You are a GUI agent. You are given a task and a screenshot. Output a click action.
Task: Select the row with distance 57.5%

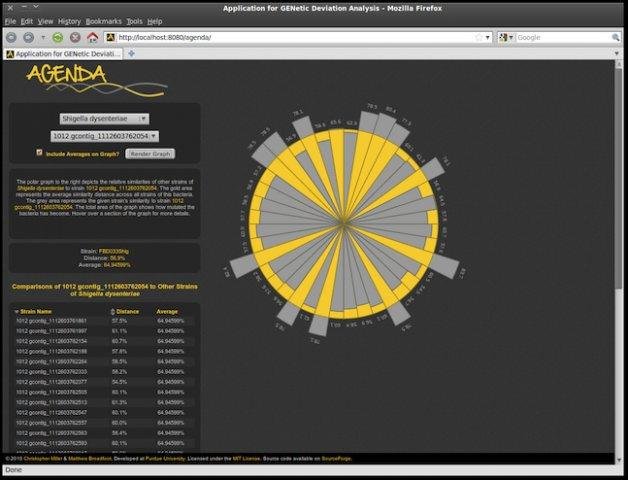105,321
